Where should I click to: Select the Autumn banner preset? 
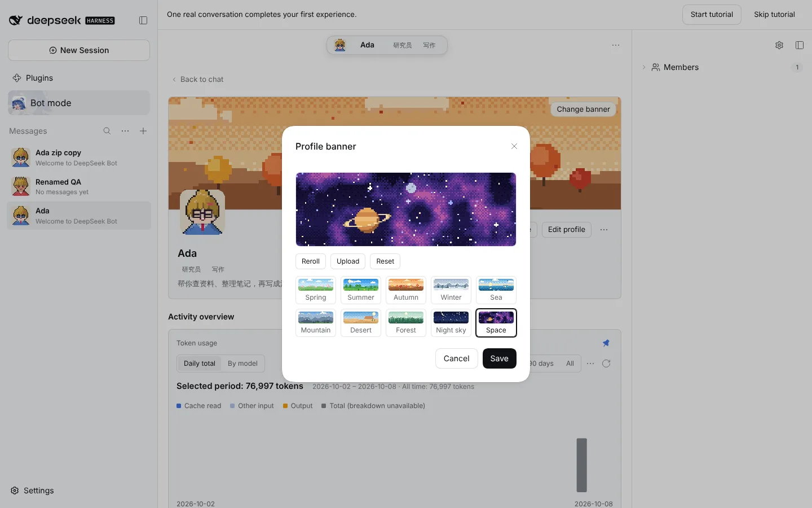point(406,290)
